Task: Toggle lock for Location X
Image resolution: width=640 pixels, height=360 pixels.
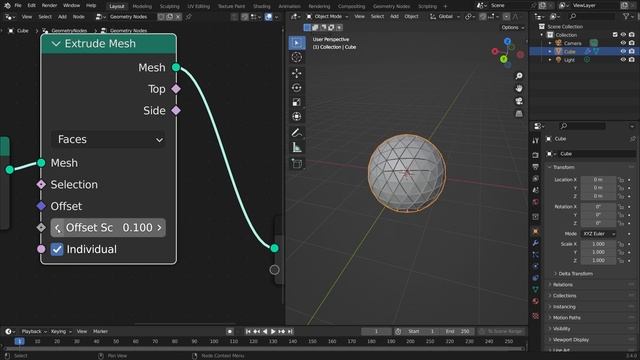Action: click(x=621, y=180)
